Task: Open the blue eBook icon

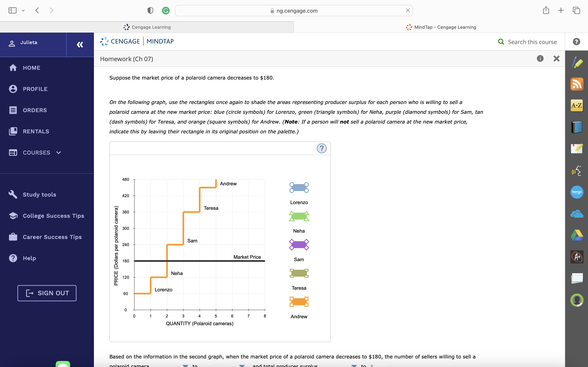Action: pos(577,127)
